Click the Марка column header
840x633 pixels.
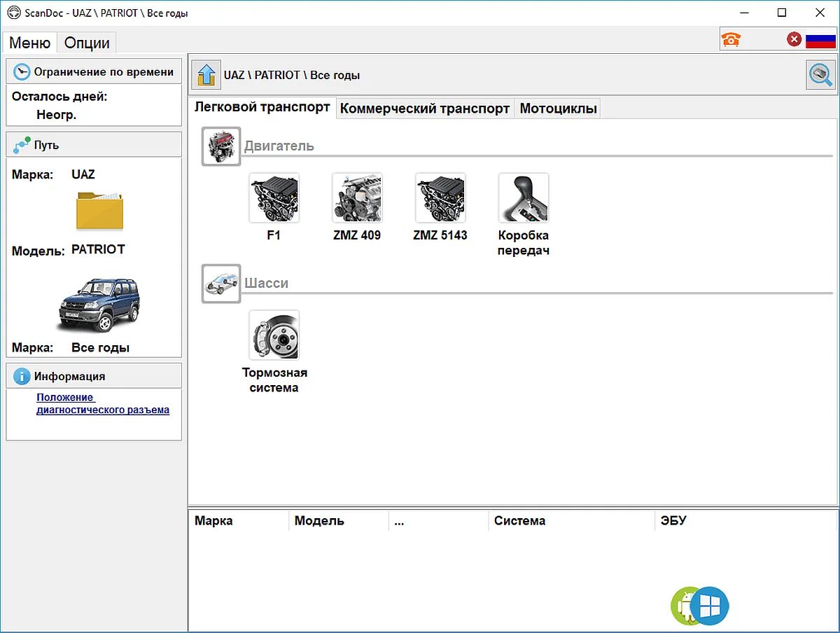click(238, 520)
